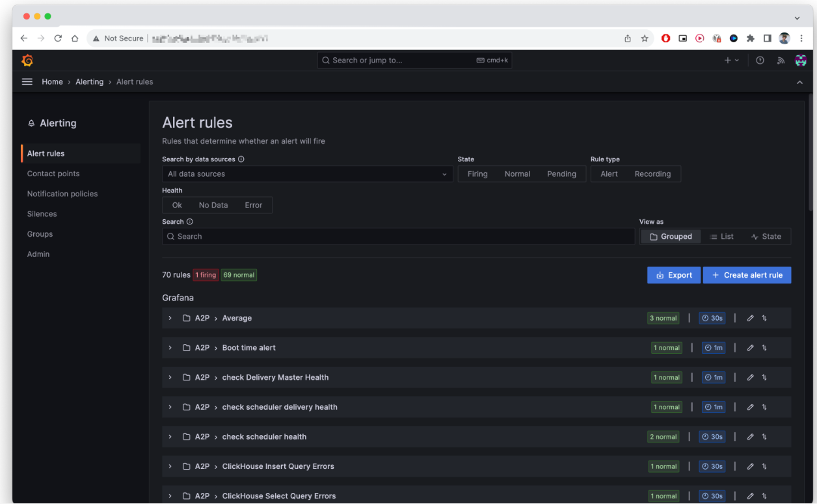The height and width of the screenshot is (504, 817).
Task: Click the 69 normal badge
Action: coord(239,275)
